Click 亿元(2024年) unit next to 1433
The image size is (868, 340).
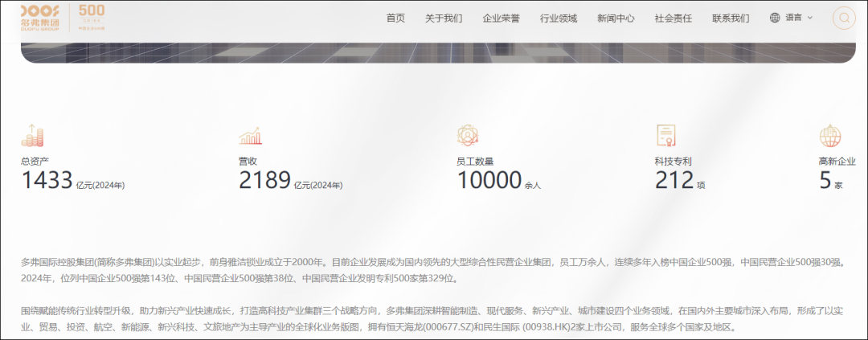click(100, 186)
